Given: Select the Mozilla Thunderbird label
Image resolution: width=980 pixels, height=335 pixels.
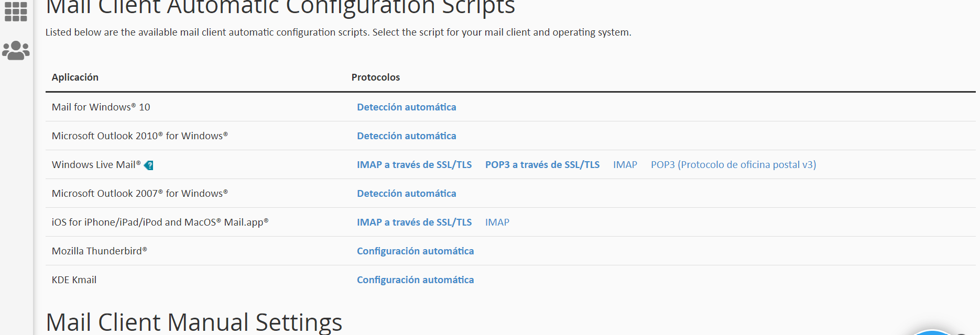Looking at the screenshot, I should [99, 251].
